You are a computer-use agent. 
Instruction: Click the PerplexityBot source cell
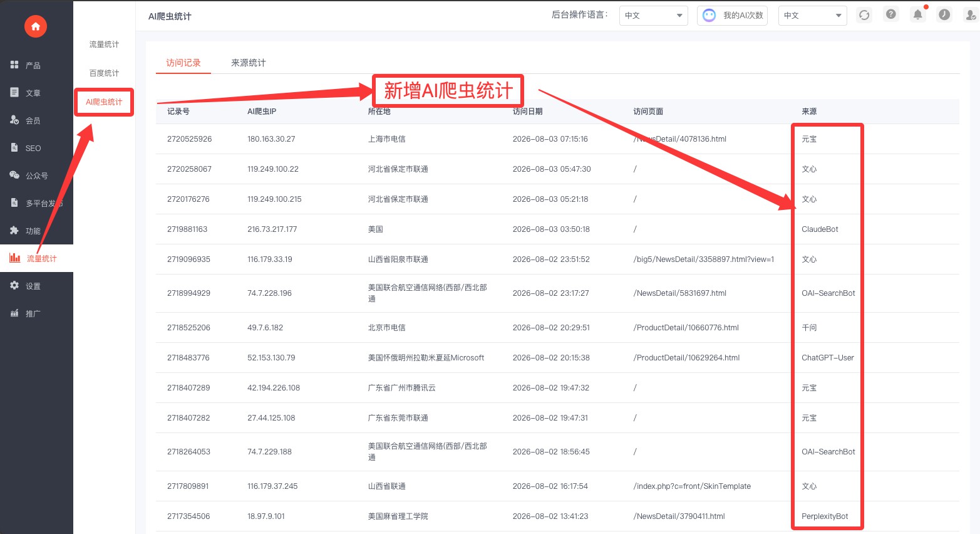click(825, 516)
